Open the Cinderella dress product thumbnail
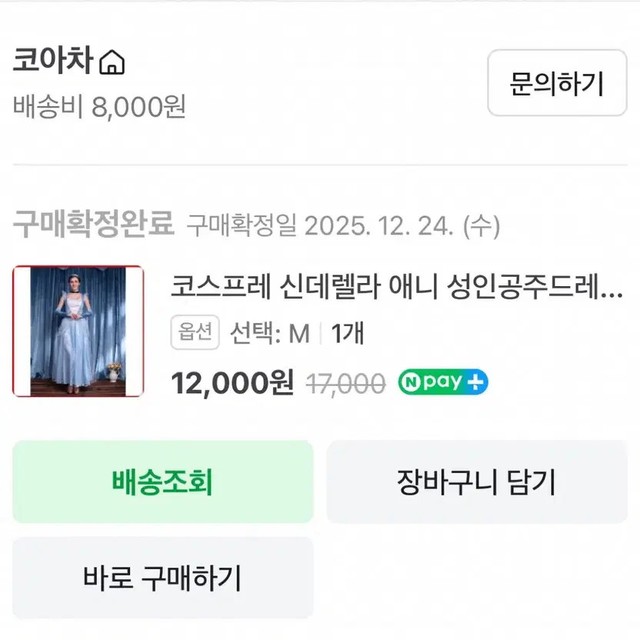This screenshot has width=640, height=640. [x=70, y=331]
